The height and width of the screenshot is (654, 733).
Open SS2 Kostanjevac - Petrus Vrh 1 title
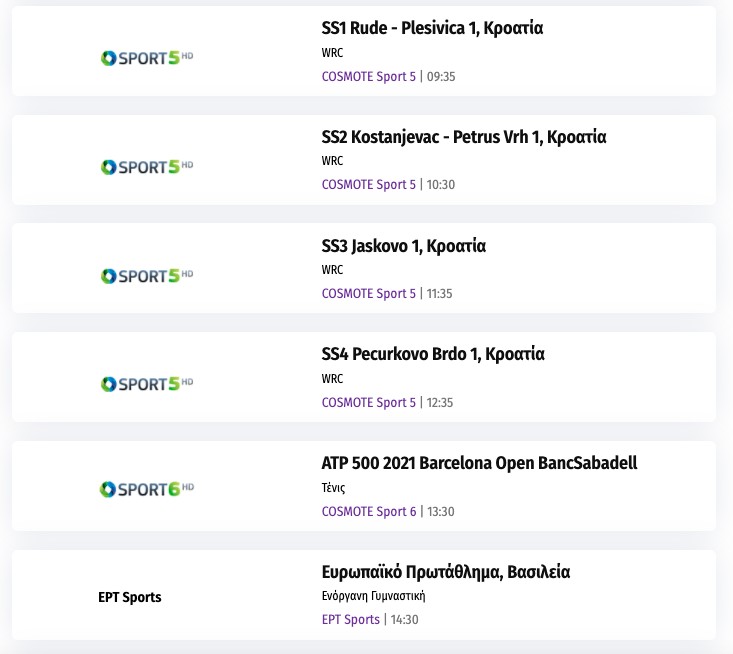464,137
